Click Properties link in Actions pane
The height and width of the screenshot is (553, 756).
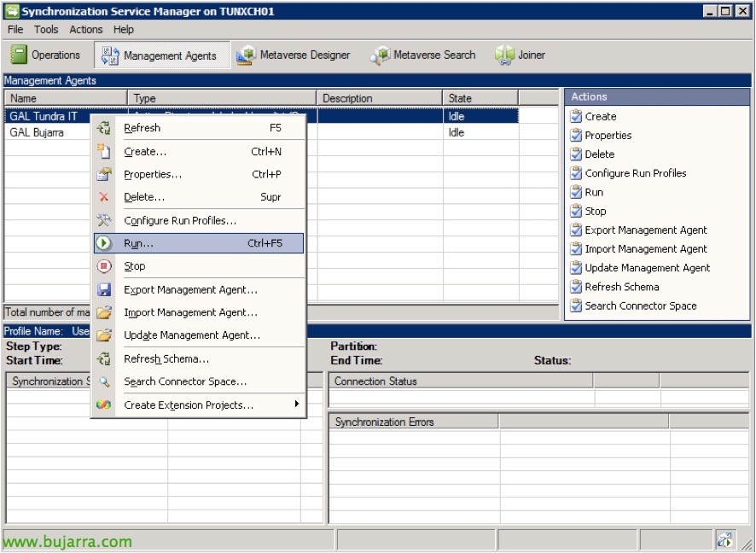click(x=608, y=136)
